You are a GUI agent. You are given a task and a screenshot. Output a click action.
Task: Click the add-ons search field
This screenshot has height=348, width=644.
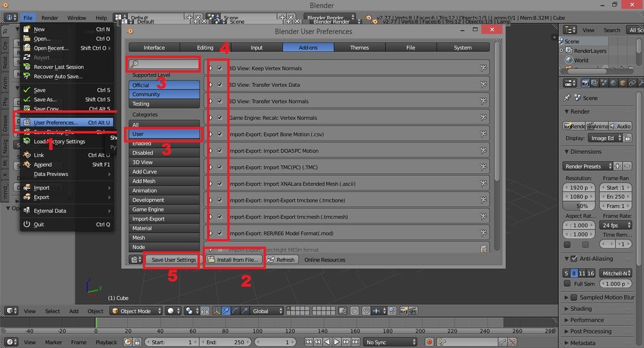pyautogui.click(x=164, y=64)
